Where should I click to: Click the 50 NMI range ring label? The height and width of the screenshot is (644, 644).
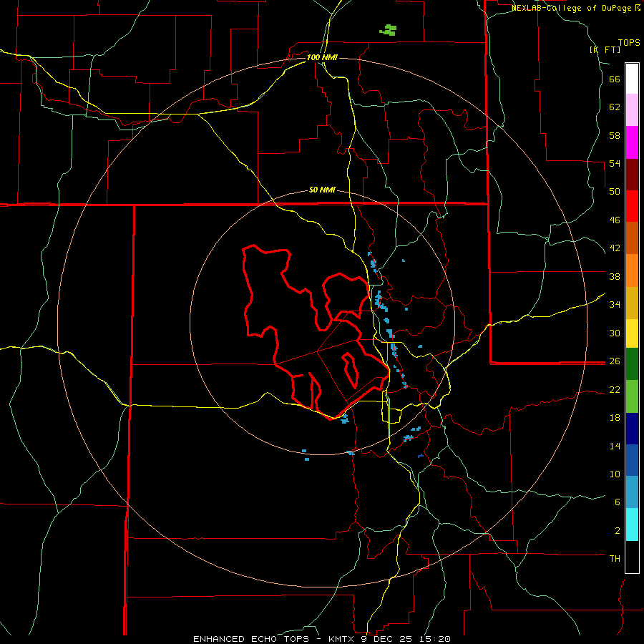[322, 190]
